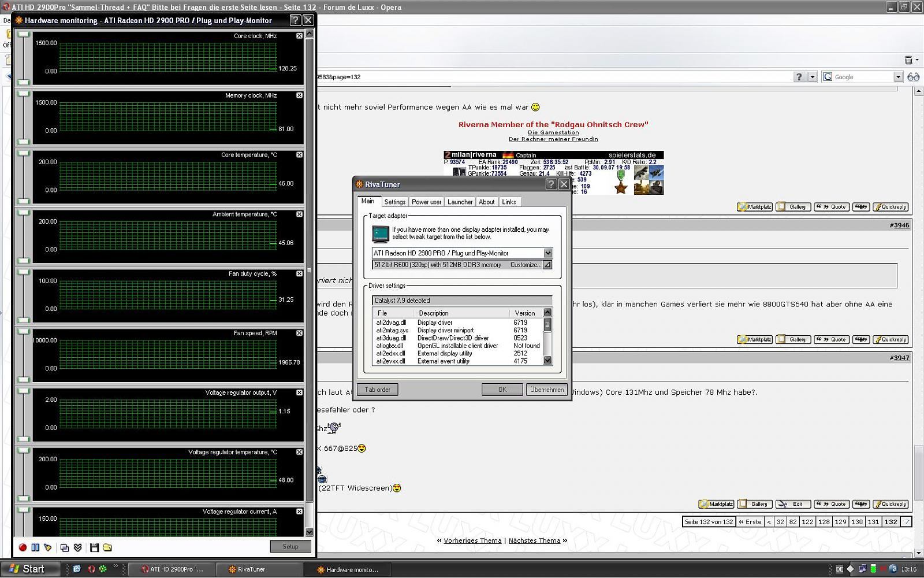Close the Fan duty cycle graph
This screenshot has width=924, height=578.
click(299, 274)
